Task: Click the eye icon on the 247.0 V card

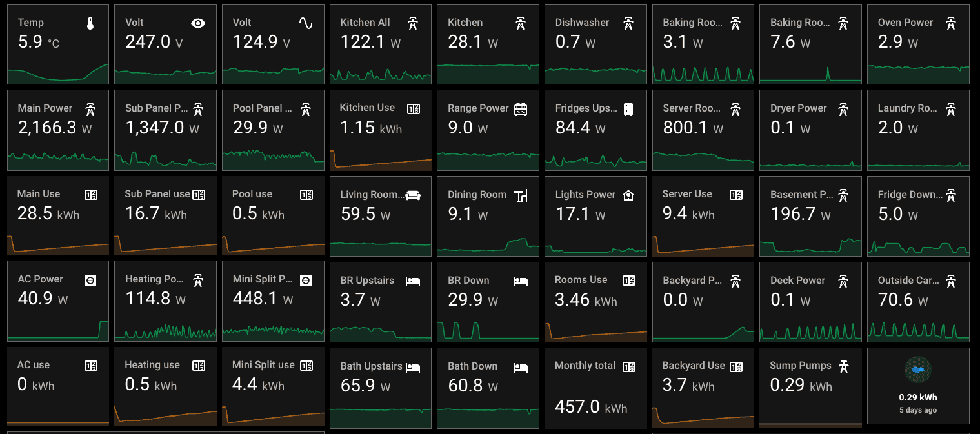Action: pos(198,23)
